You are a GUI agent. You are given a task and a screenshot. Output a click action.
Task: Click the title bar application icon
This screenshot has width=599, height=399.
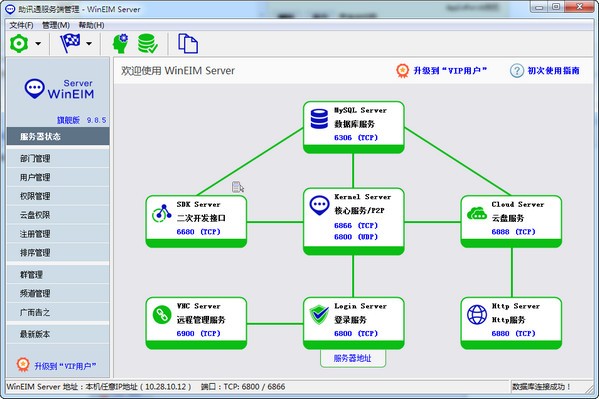tap(10, 9)
